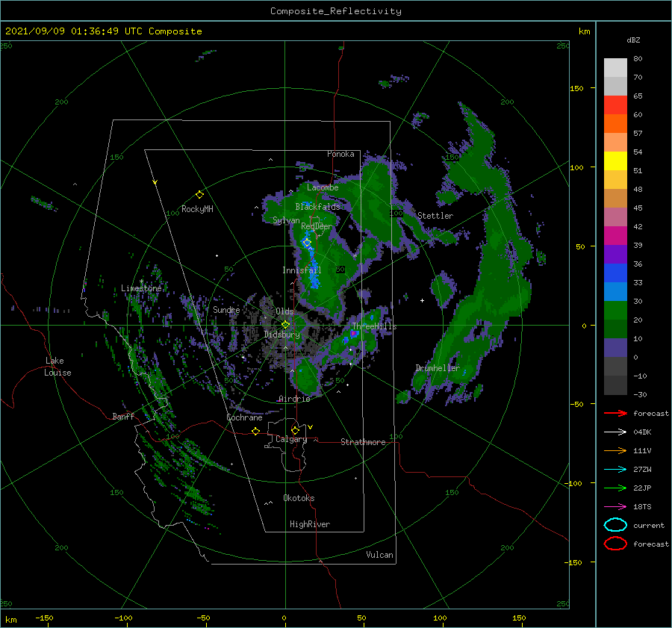Screen dimensions: 672x628
Task: Click the blue 36–33 dBZ color swatch
Action: 615,273
